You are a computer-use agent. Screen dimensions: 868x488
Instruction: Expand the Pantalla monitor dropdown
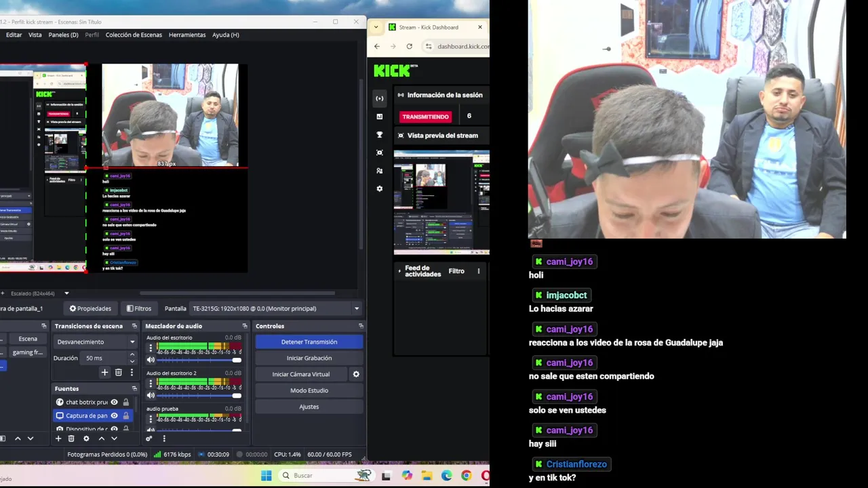357,308
